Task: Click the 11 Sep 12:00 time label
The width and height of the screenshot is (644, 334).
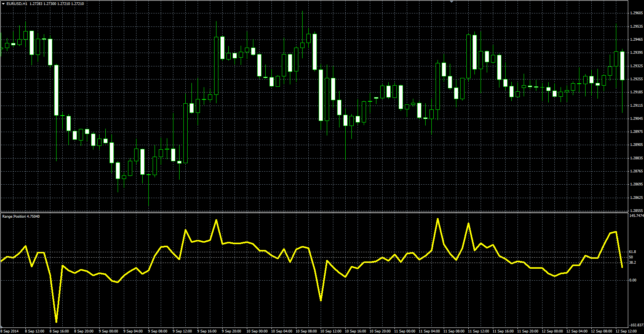Action: click(478, 331)
